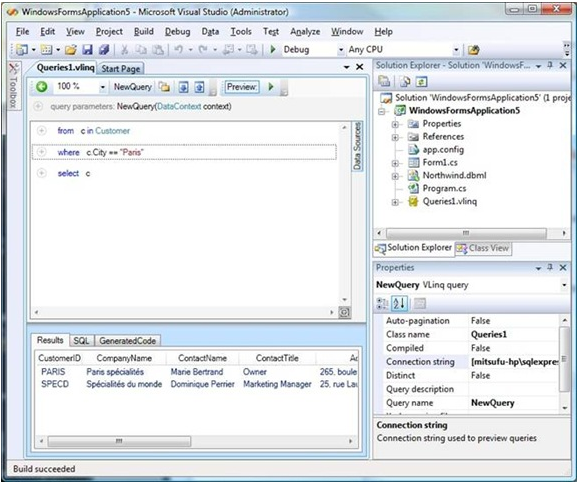
Task: Click the Property Pages icon in Properties panel
Action: click(x=419, y=304)
